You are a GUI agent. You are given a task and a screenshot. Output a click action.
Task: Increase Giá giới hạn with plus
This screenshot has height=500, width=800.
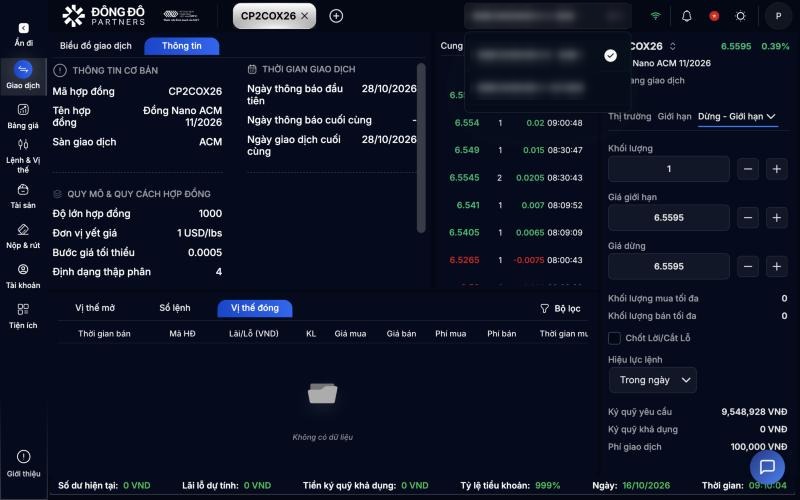(777, 218)
